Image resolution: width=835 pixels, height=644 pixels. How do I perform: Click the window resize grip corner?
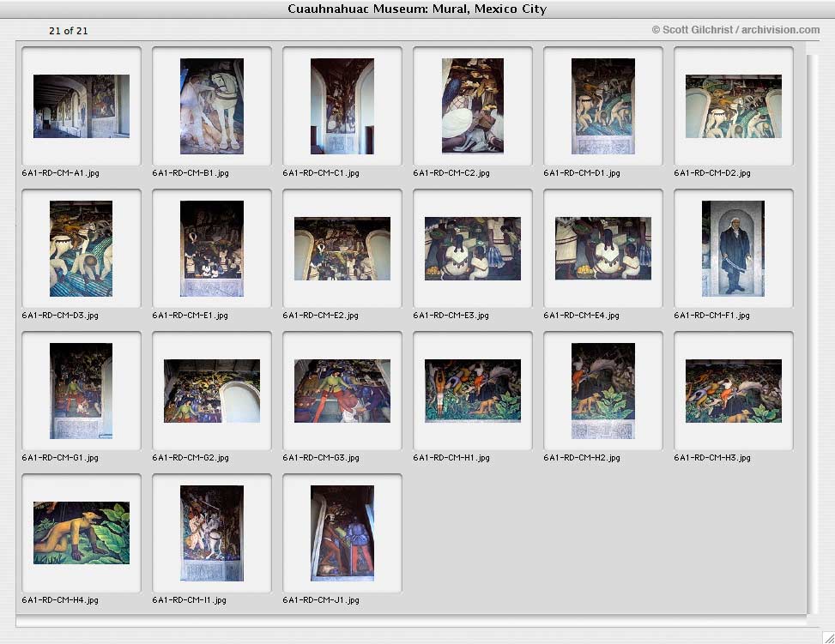(829, 638)
